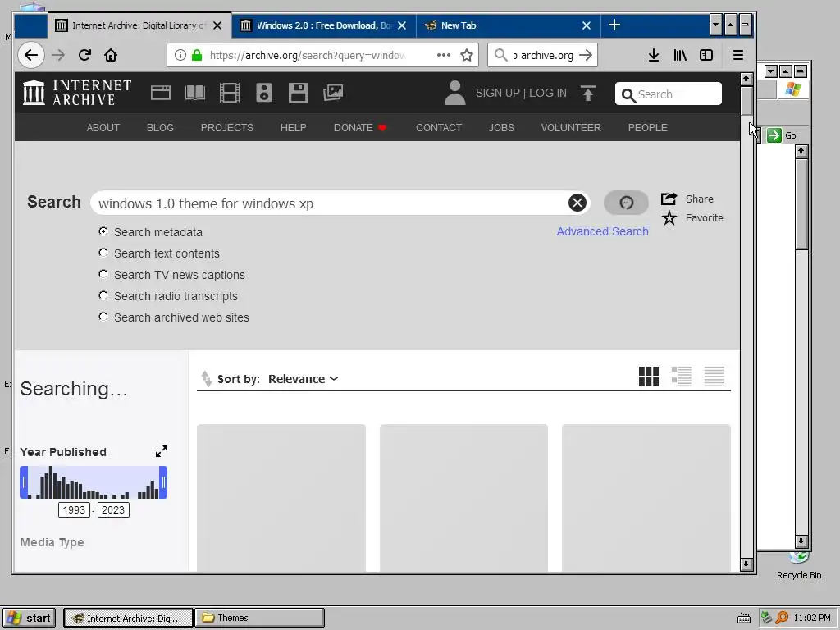Open the Library bookshelf icon

point(680,55)
